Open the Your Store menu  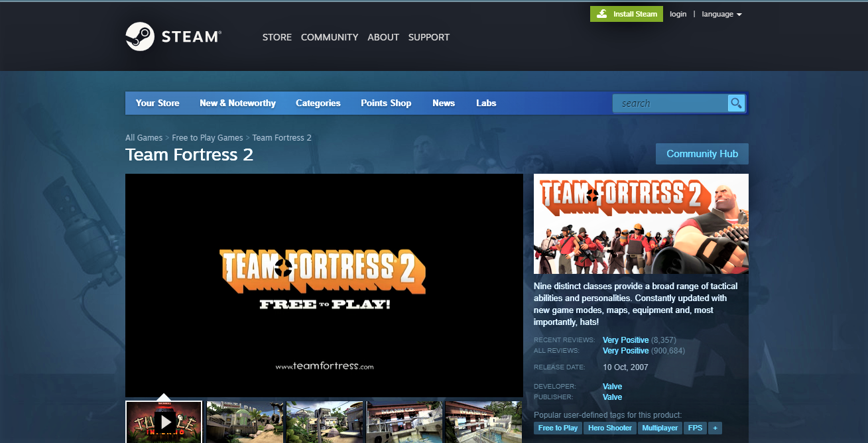(x=157, y=103)
